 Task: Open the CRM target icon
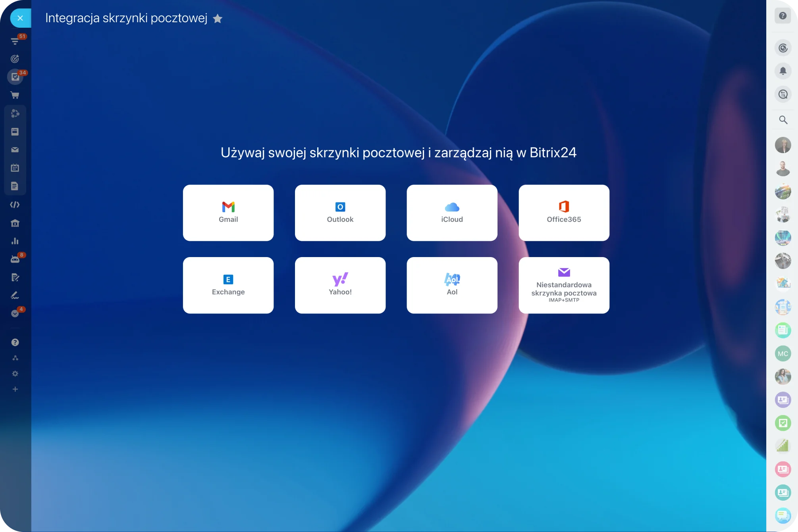[15, 59]
